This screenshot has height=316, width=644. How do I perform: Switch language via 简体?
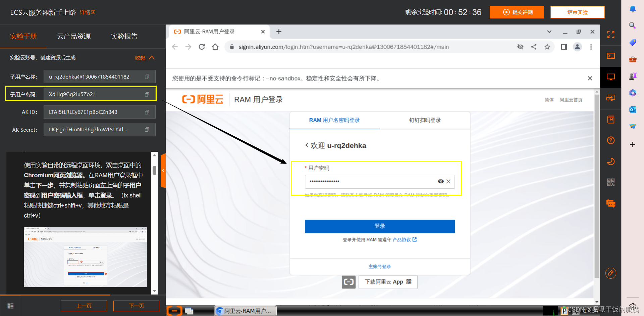[x=549, y=100]
